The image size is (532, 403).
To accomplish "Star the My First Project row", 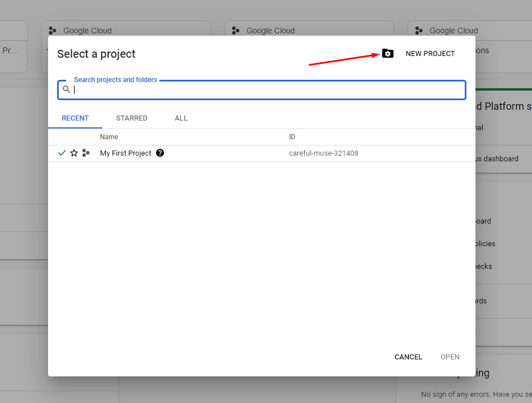I will pos(74,153).
